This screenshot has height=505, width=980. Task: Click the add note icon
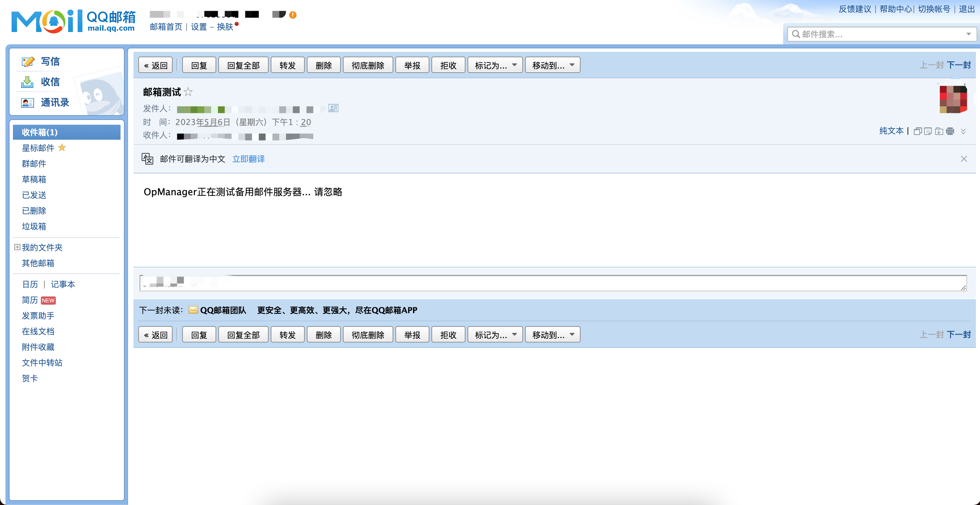(x=928, y=132)
